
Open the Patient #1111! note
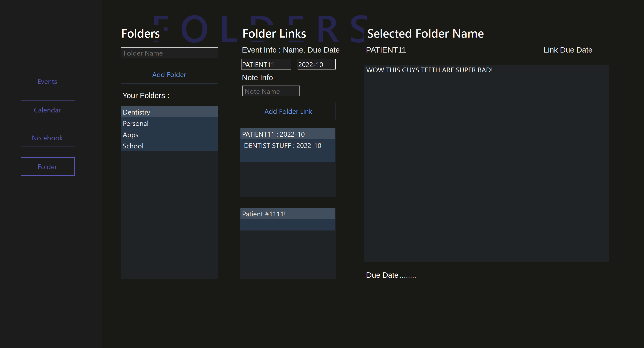coord(287,214)
